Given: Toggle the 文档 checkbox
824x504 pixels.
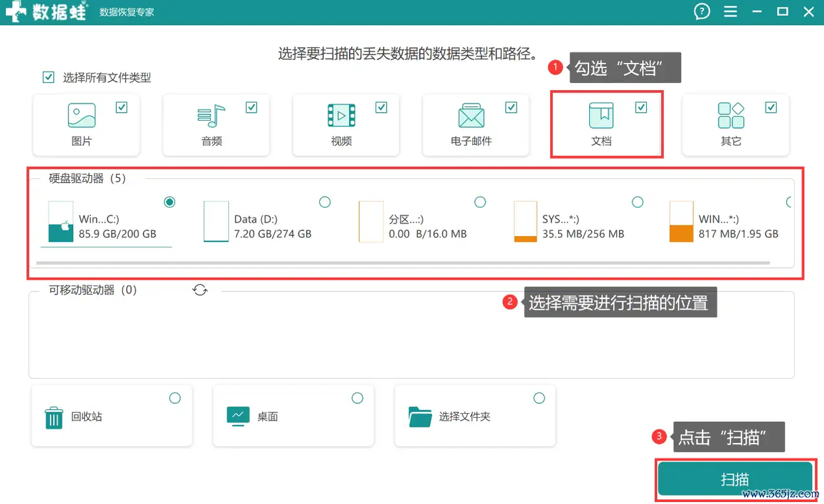Looking at the screenshot, I should pos(641,107).
